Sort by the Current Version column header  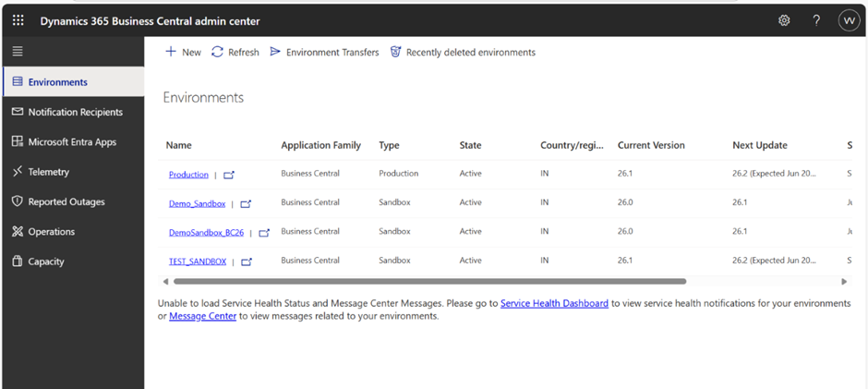coord(651,145)
